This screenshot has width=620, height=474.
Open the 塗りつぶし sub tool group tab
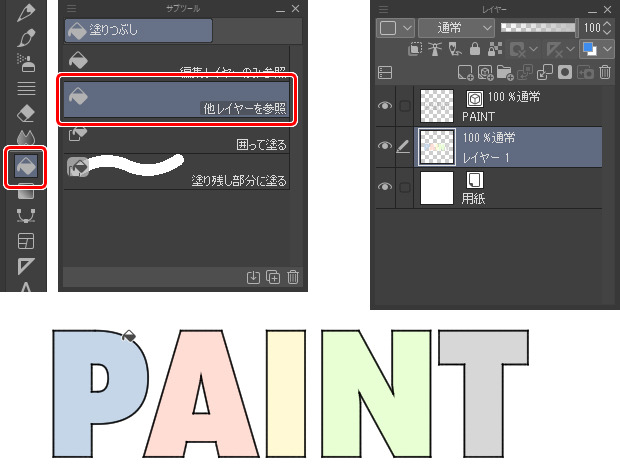click(138, 30)
